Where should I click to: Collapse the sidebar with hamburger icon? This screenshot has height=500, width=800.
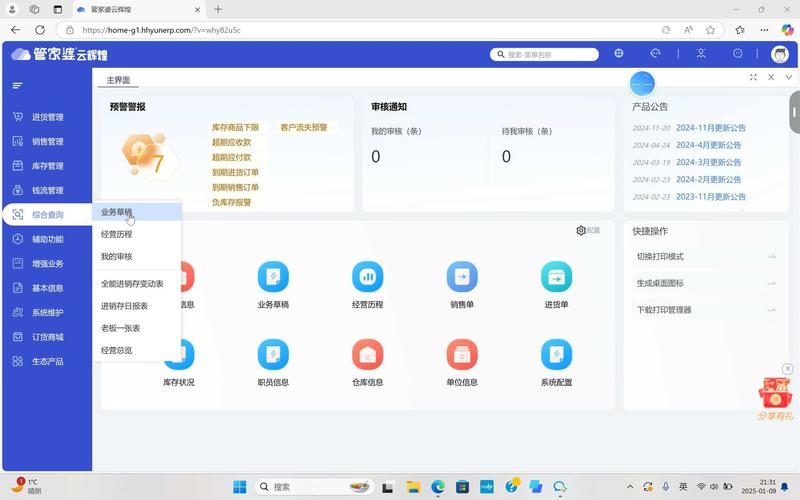coord(18,86)
